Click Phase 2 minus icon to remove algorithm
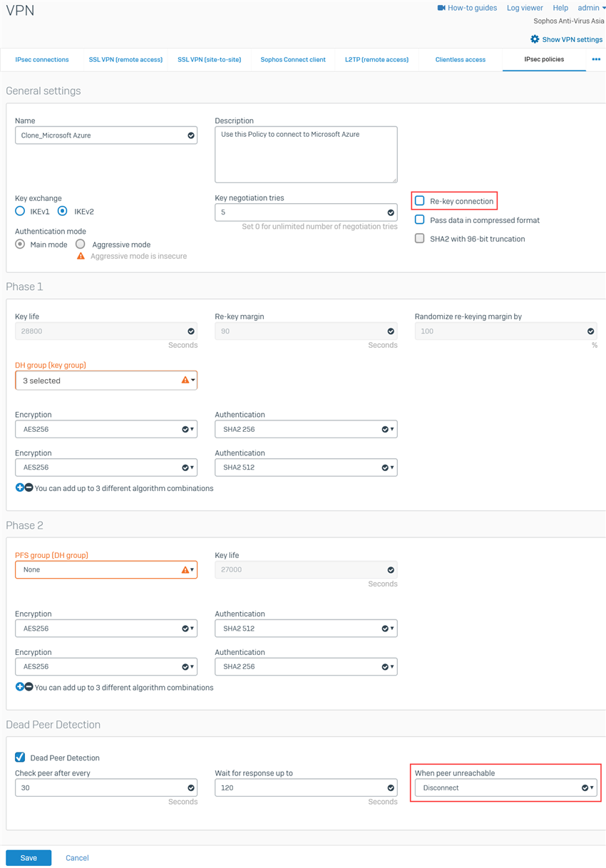 point(29,688)
